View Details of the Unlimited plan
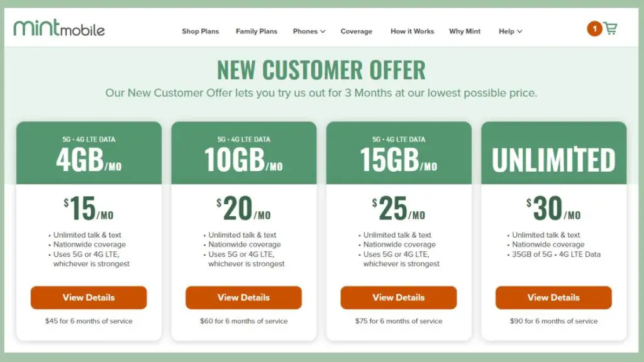Viewport: 644px width, 362px height. click(x=553, y=297)
